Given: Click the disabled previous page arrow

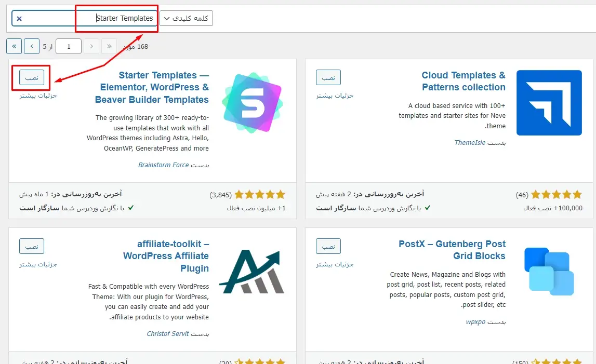Looking at the screenshot, I should [91, 46].
